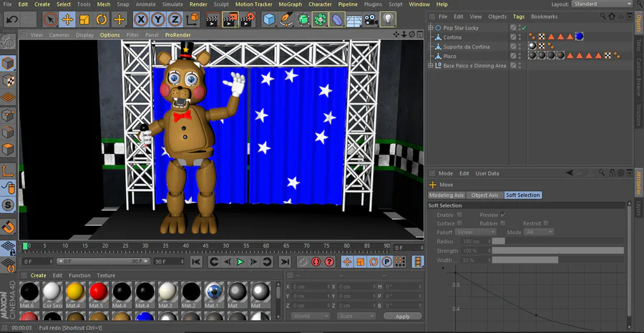Adjust the Strength slider
Viewport: 644px width, 333px height.
tap(557, 251)
